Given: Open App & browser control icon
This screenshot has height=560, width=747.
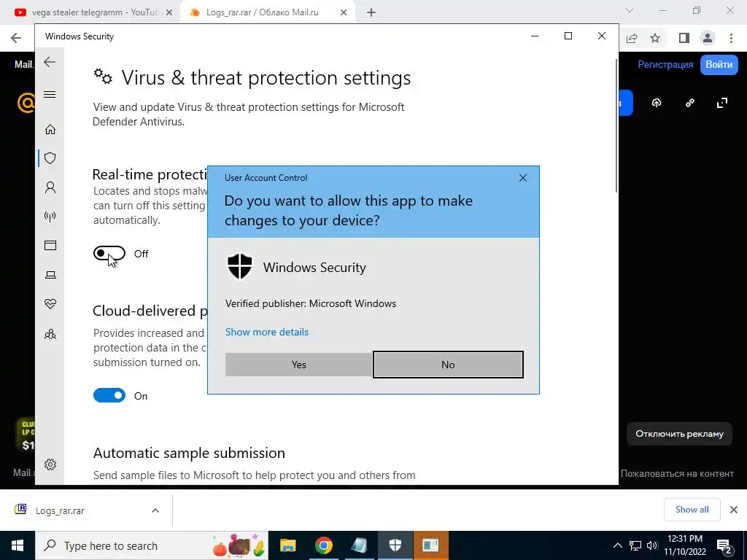Looking at the screenshot, I should (x=50, y=245).
